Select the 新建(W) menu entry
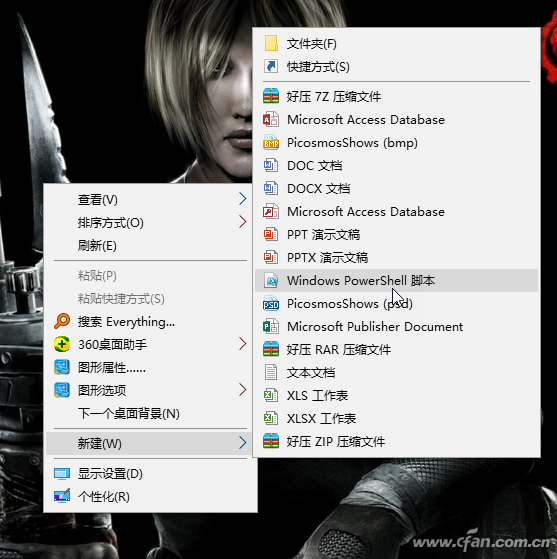557x559 pixels. [149, 443]
